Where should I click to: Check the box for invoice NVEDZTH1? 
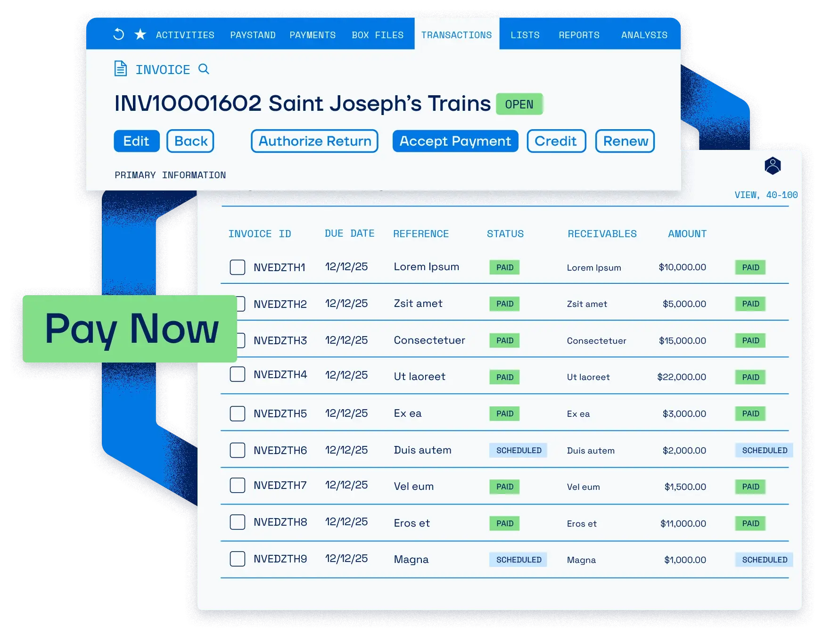(x=238, y=267)
